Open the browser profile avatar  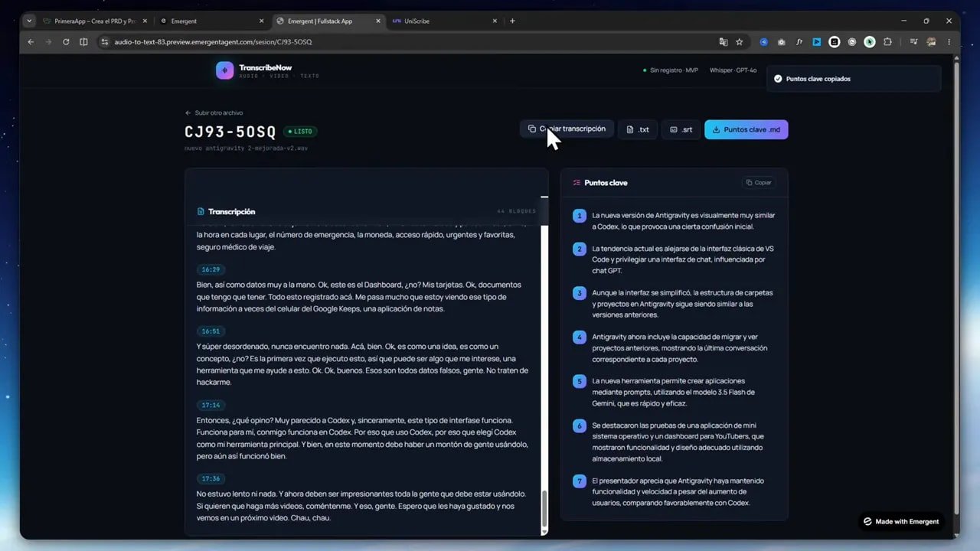(932, 42)
